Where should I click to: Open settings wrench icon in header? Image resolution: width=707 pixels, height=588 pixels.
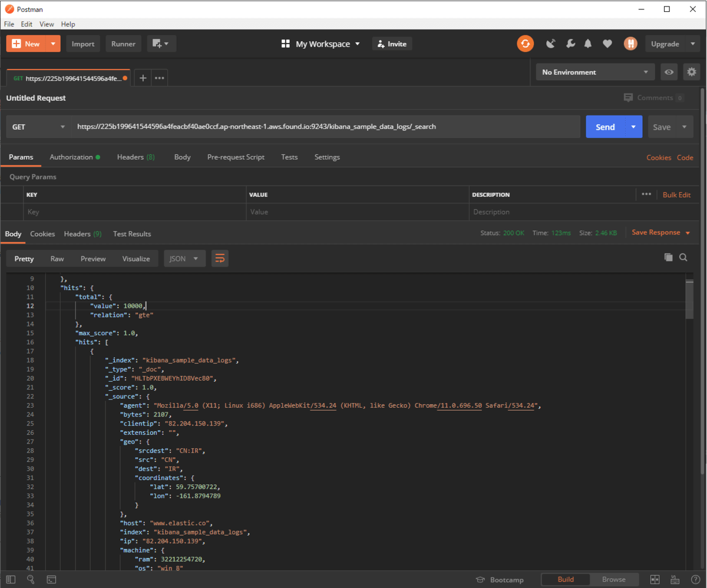pyautogui.click(x=570, y=44)
